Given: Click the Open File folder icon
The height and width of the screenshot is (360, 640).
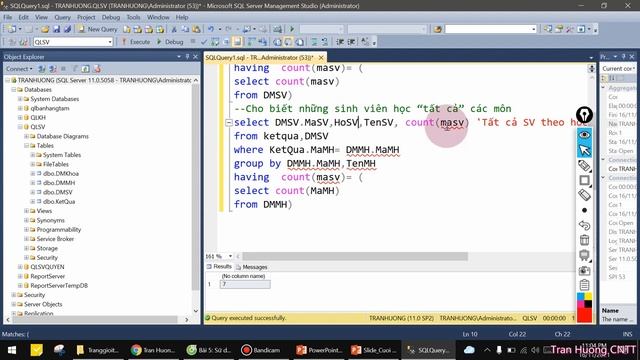Looking at the screenshot, I should (45, 29).
